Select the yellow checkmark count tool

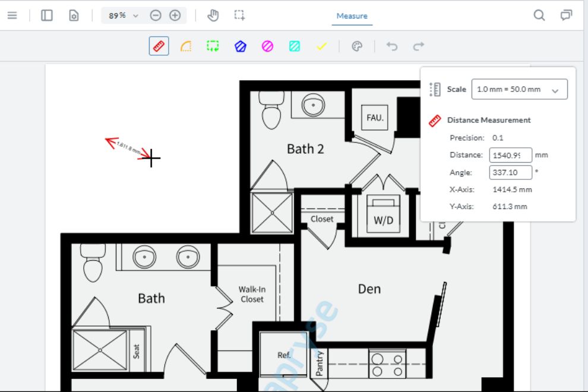coord(321,46)
